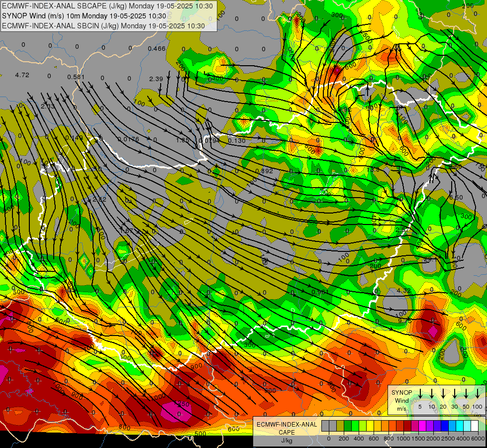Pick the dark green 200-300 CAPE legend swatch
The width and height of the screenshot is (487, 448).
[x=348, y=426]
